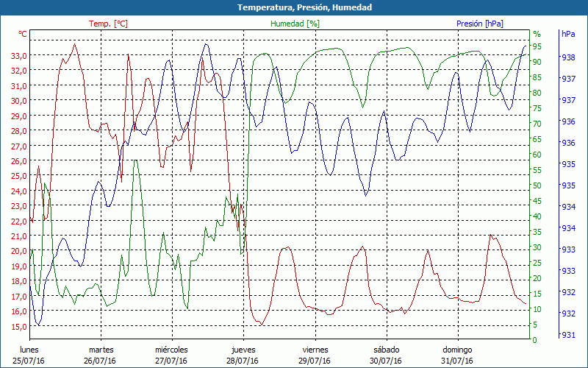Choose the "jueves 28/07/16" date label

[243, 355]
